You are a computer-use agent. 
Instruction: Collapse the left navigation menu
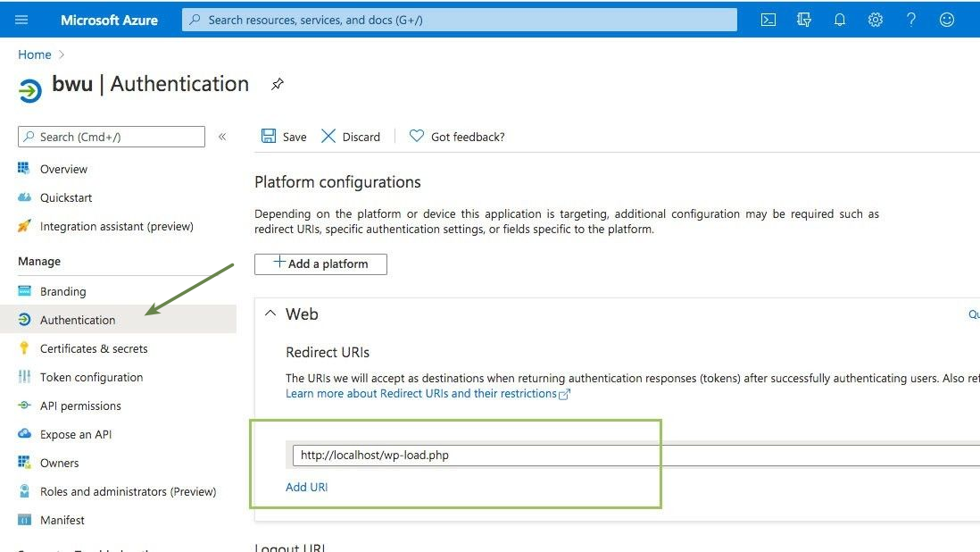tap(222, 137)
